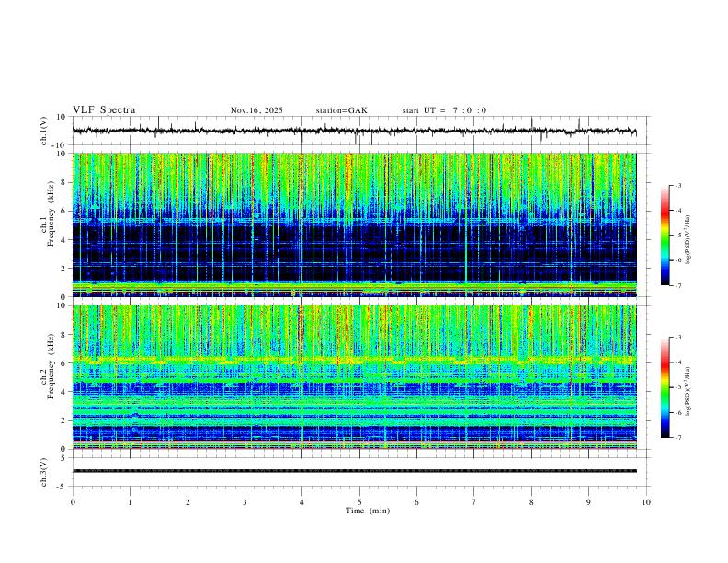The width and height of the screenshot is (728, 563).
Task: Click the '0' tick label on time axis
Action: (73, 502)
